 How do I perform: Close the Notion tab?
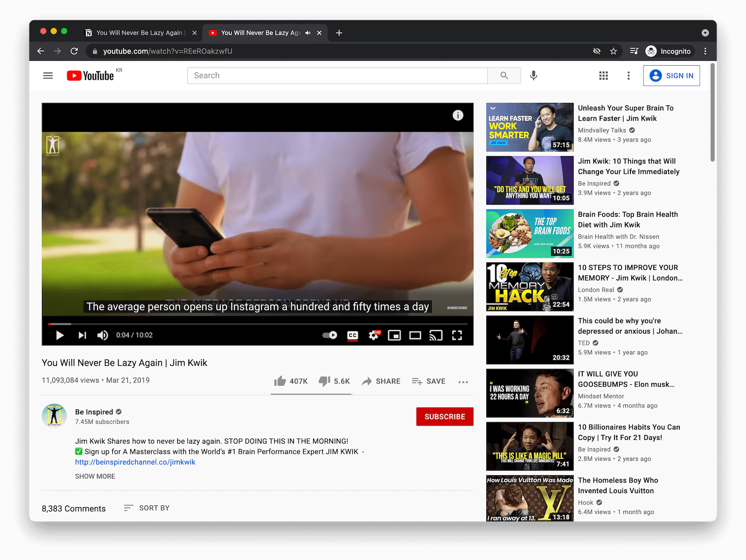click(194, 33)
